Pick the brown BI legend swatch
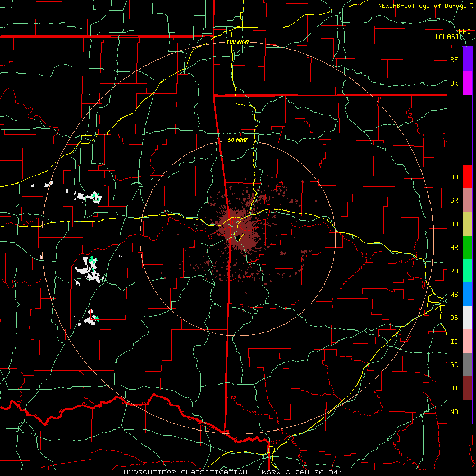 click(x=467, y=388)
